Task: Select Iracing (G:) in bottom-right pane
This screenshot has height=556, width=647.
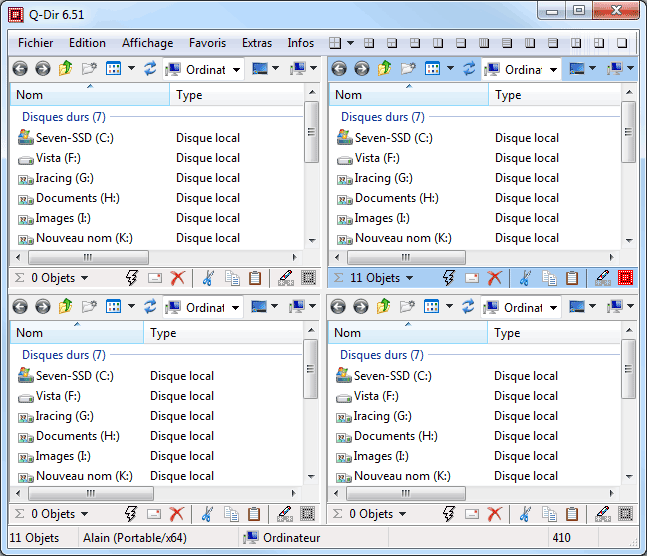Action: click(x=382, y=416)
